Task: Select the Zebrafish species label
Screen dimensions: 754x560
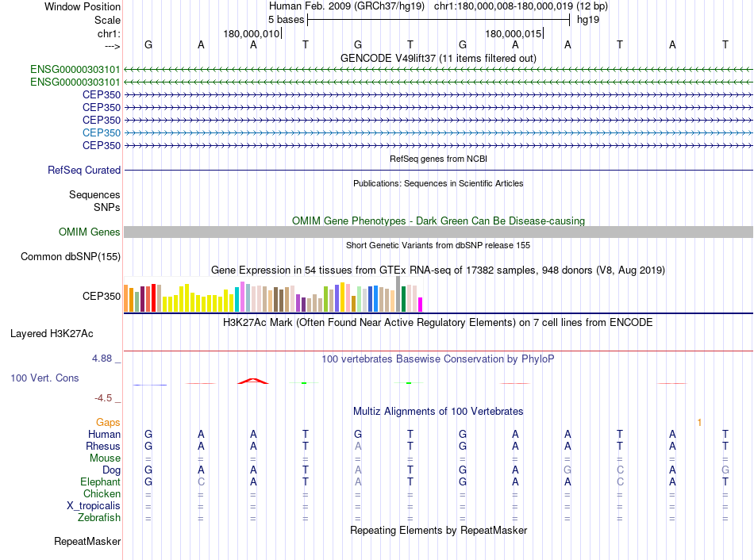Action: coord(99,518)
